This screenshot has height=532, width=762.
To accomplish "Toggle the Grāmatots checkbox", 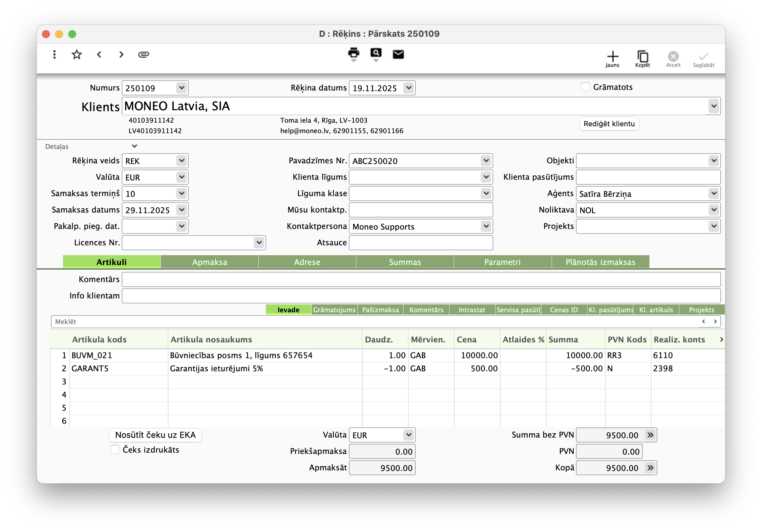I will click(x=585, y=87).
